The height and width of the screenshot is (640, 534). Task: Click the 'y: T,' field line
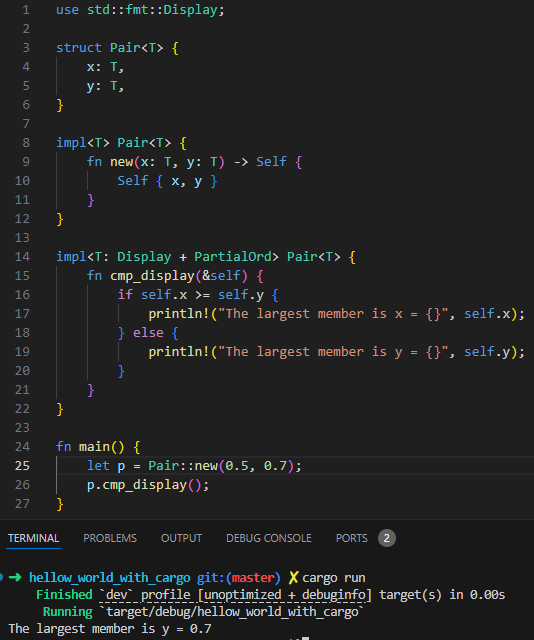click(105, 86)
